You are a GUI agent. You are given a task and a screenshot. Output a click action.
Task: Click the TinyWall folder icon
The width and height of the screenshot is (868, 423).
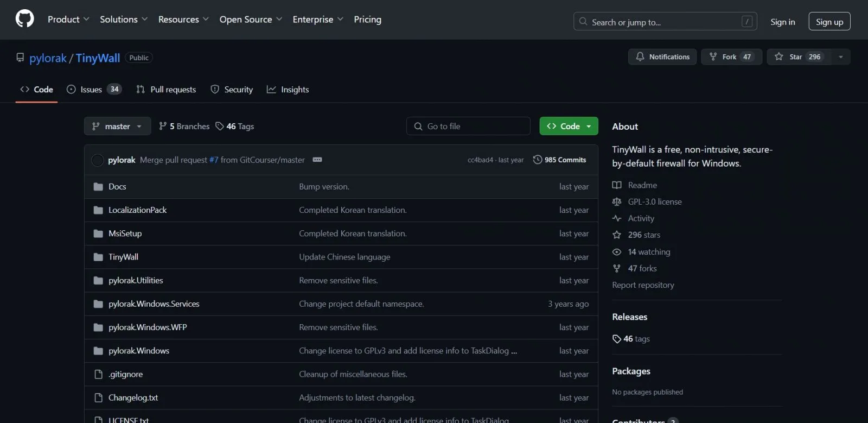[x=98, y=257]
